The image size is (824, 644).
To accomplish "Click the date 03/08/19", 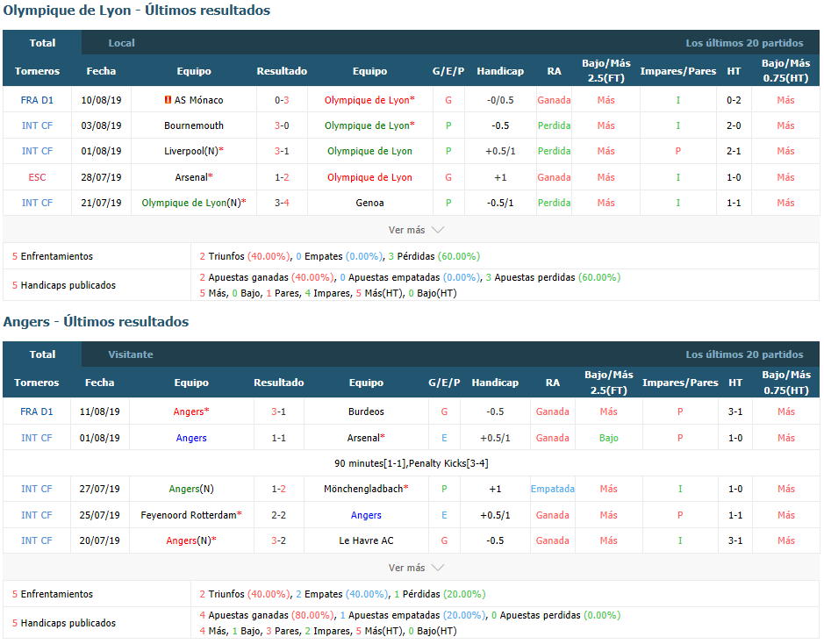I will [x=101, y=125].
